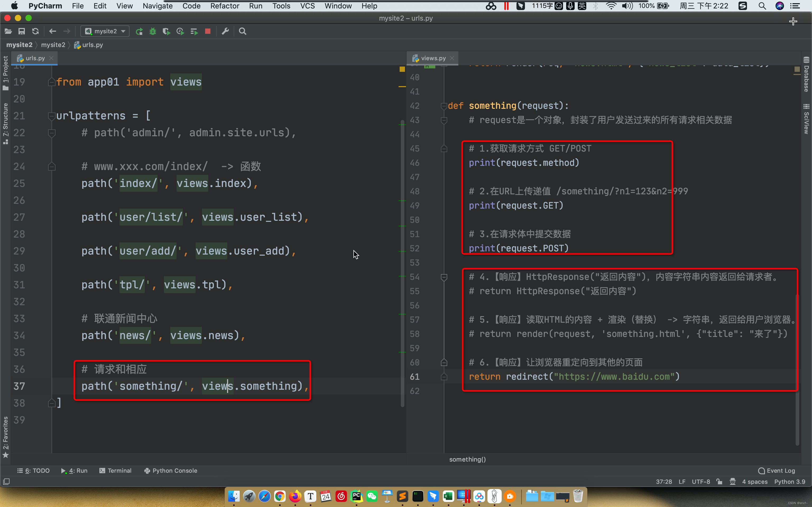Open settings via the wrench icon

pyautogui.click(x=225, y=31)
